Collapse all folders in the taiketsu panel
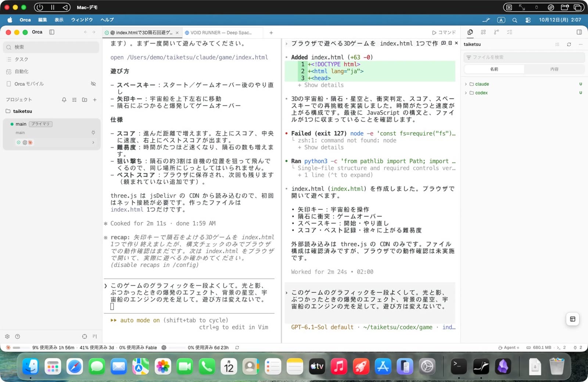Screen dimensions: 588x382 557,44
